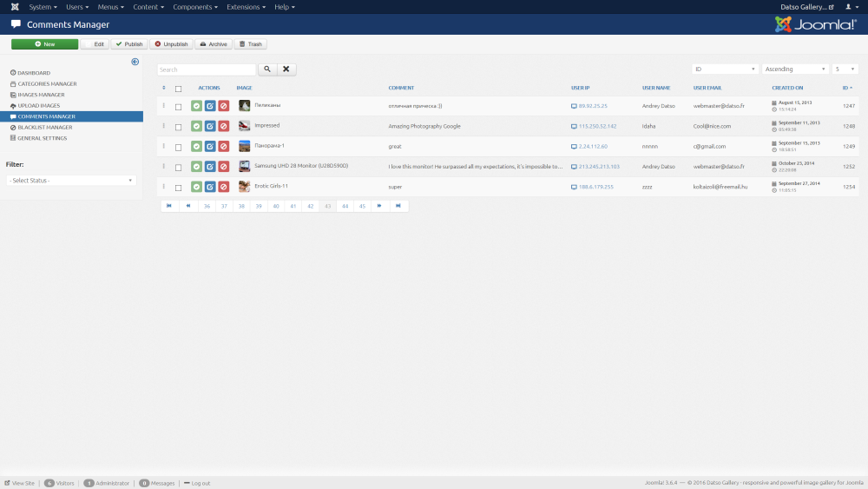Click the green publish icon for the Impressed comment
This screenshot has width=868, height=489.
(197, 126)
